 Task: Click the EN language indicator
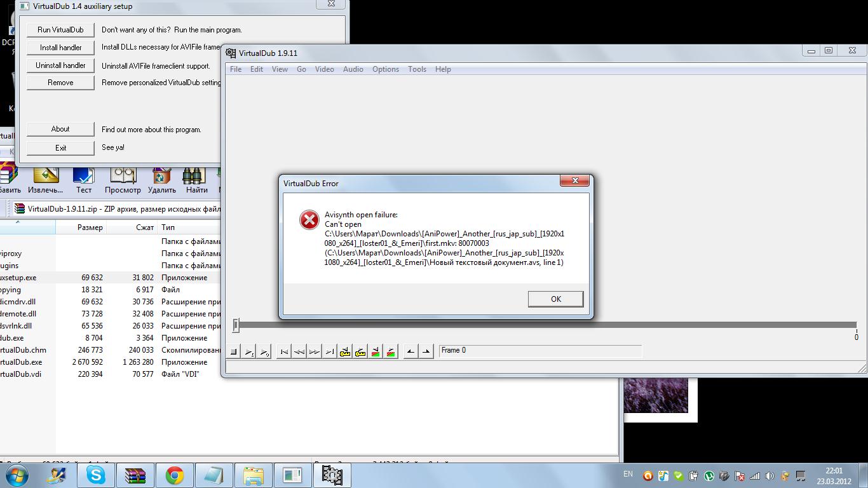click(x=628, y=474)
